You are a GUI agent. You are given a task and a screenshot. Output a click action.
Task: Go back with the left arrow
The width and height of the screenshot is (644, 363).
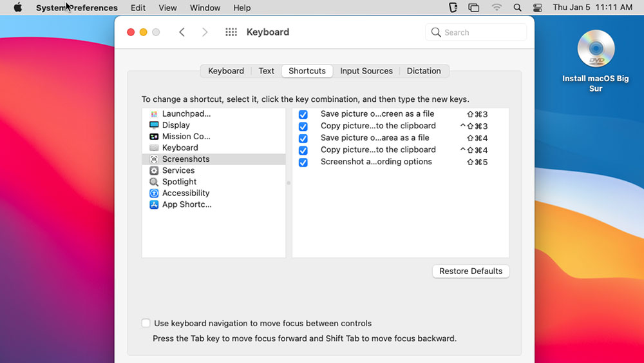(182, 32)
